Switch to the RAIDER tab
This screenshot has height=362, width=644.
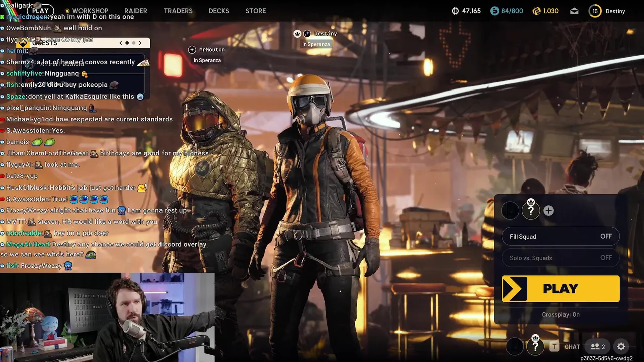[x=136, y=11]
